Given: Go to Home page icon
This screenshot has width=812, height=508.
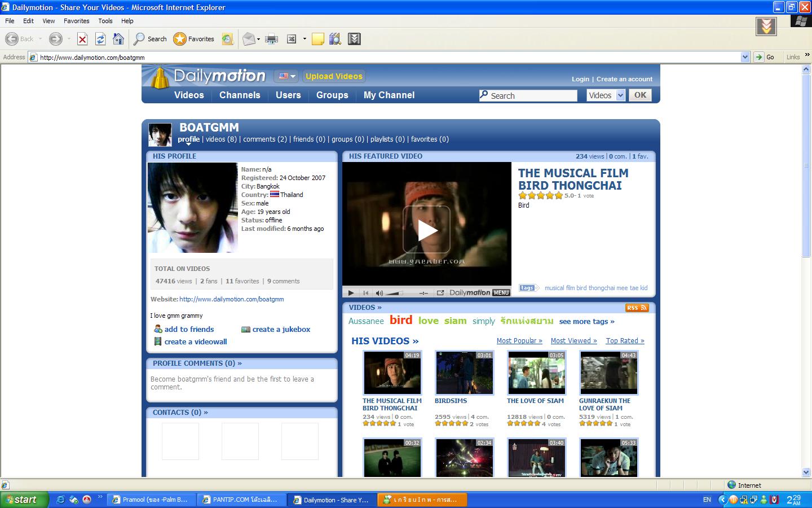Looking at the screenshot, I should 118,39.
